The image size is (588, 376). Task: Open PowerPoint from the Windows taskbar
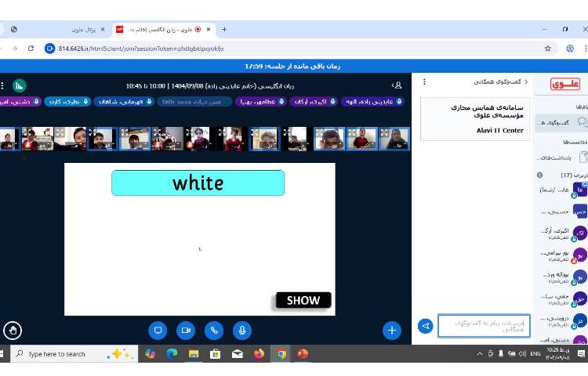[303, 354]
